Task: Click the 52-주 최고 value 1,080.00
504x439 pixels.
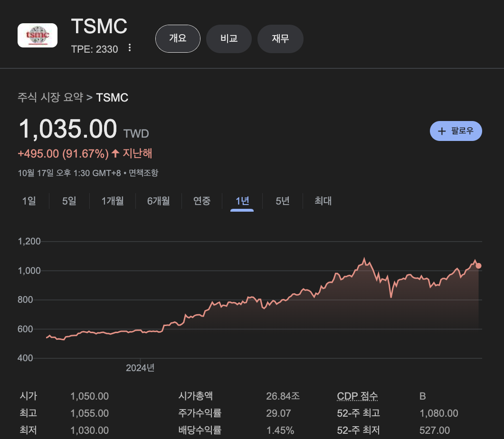Action: click(x=439, y=413)
